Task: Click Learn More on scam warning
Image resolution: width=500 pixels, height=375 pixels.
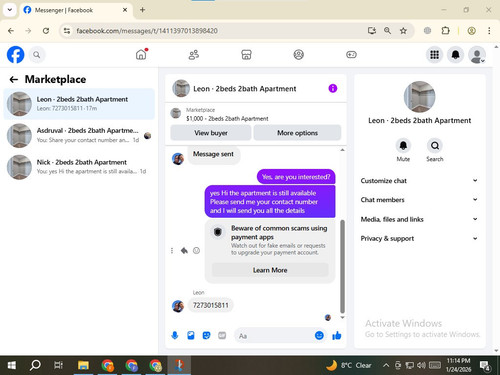Action: pyautogui.click(x=270, y=270)
